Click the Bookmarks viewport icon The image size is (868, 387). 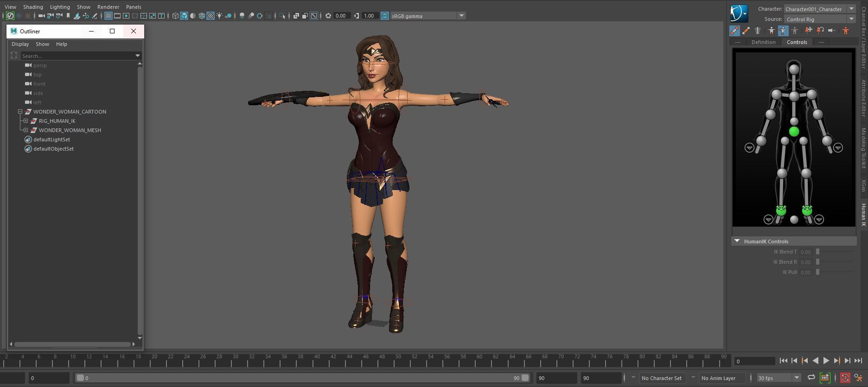tap(68, 16)
